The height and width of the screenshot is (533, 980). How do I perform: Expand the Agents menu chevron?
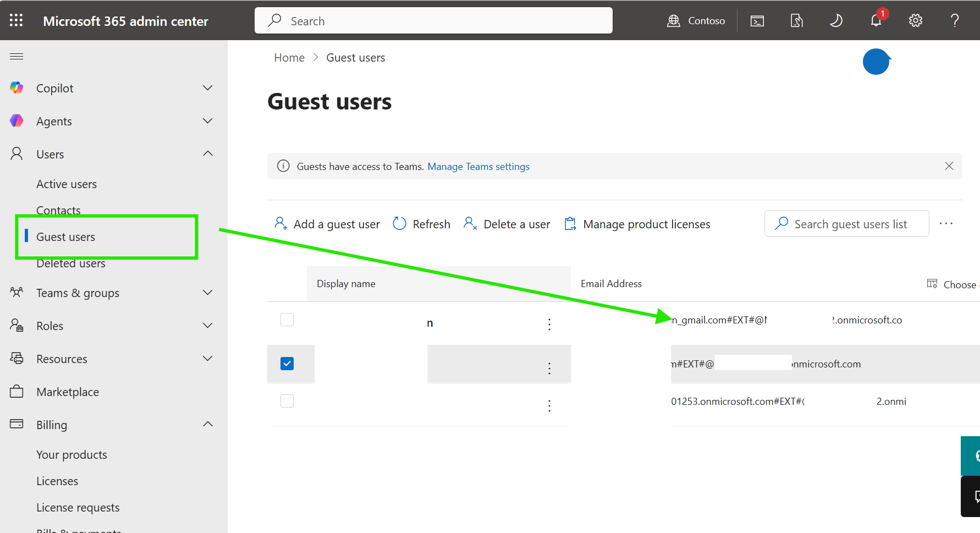click(x=208, y=121)
